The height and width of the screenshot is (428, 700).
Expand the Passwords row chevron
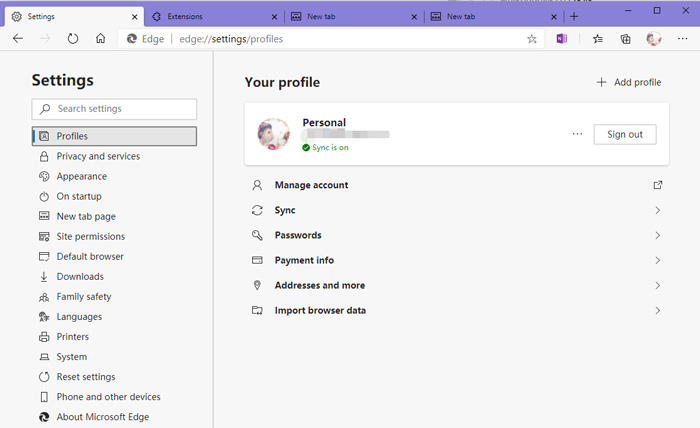click(658, 235)
